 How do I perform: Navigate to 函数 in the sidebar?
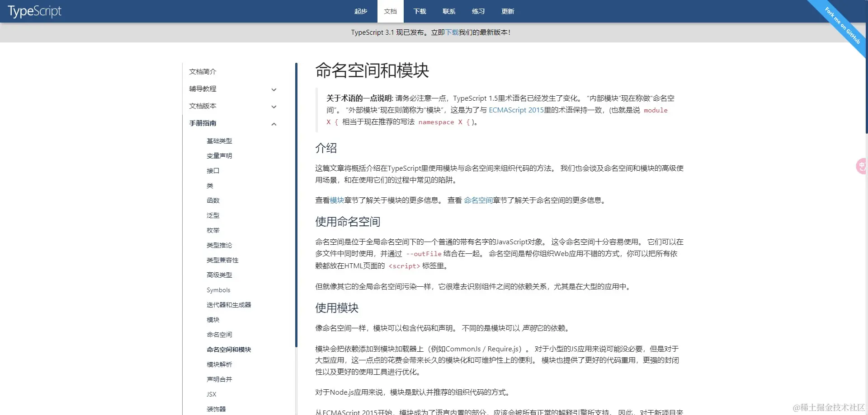(213, 201)
